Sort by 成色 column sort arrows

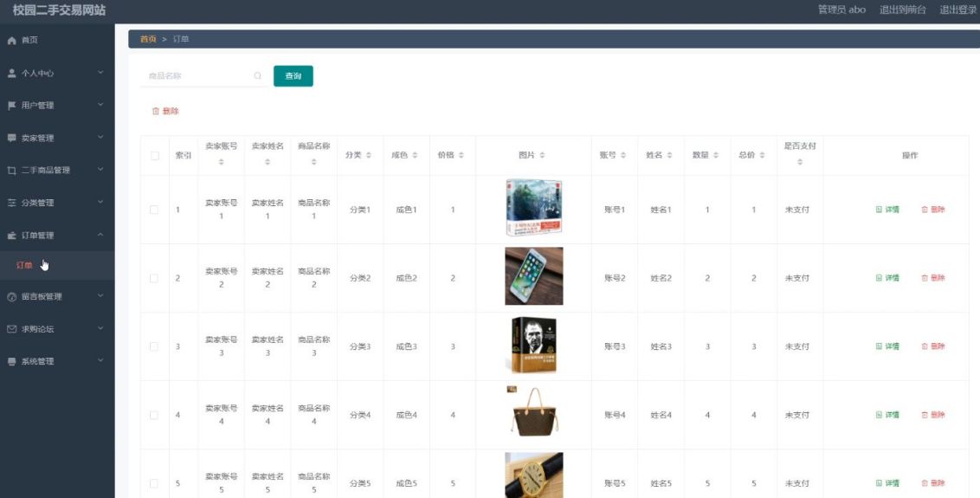[415, 155]
